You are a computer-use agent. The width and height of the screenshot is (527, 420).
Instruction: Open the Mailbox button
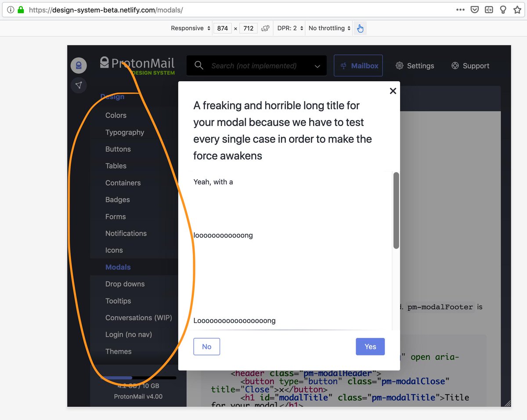tap(358, 65)
